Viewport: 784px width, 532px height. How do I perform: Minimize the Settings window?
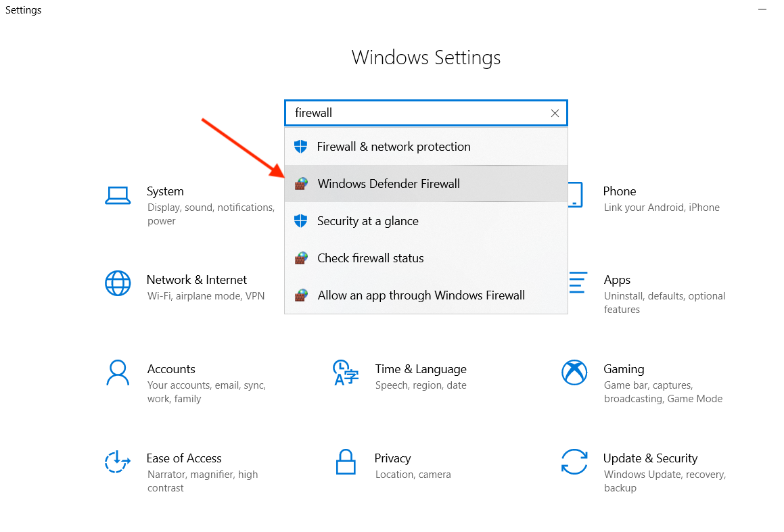pos(762,9)
